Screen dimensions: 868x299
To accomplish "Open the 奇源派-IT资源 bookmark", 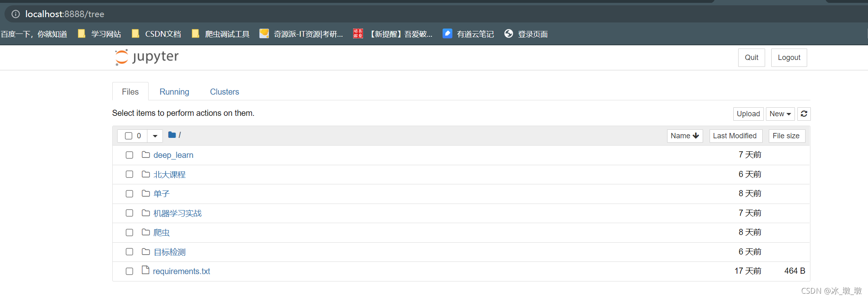I will pyautogui.click(x=301, y=34).
